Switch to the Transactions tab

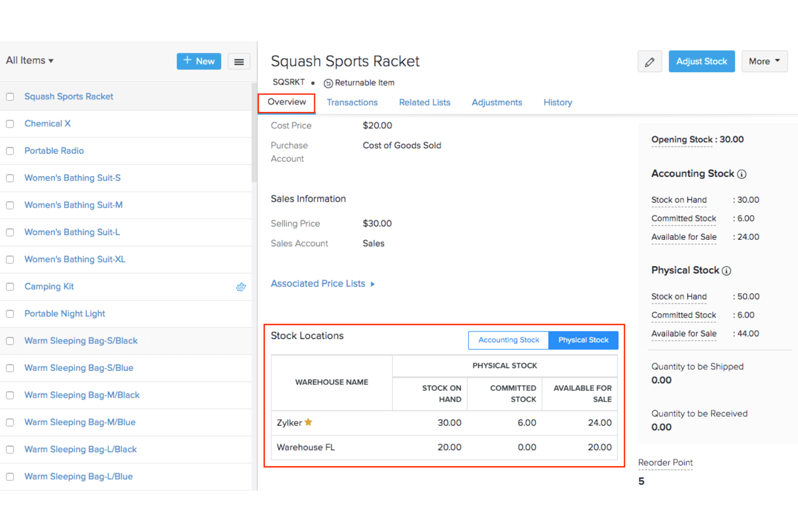(352, 102)
